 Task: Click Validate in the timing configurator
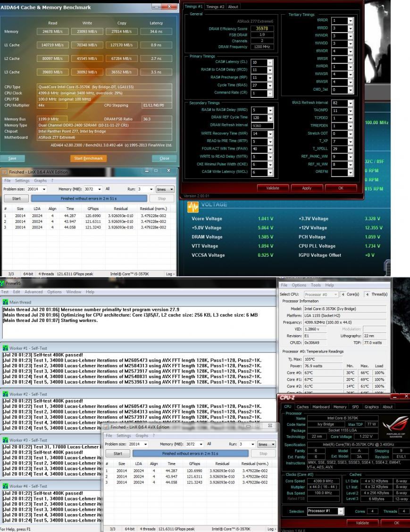(273, 188)
